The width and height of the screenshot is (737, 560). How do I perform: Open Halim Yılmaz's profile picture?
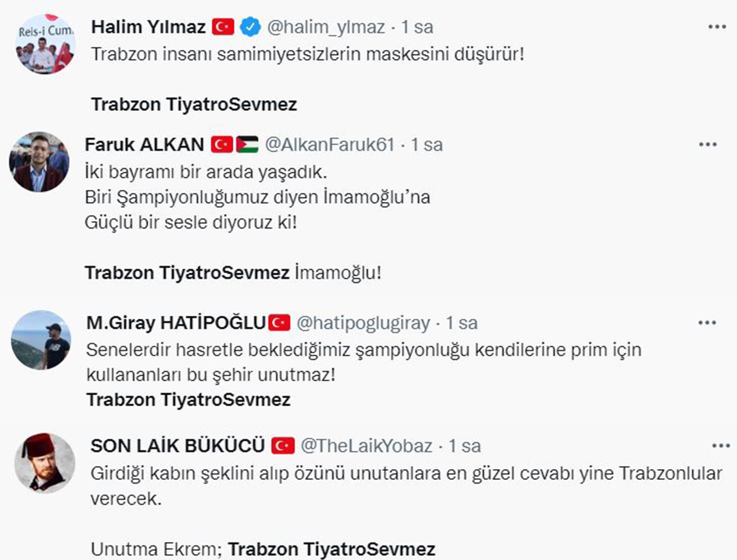click(44, 44)
